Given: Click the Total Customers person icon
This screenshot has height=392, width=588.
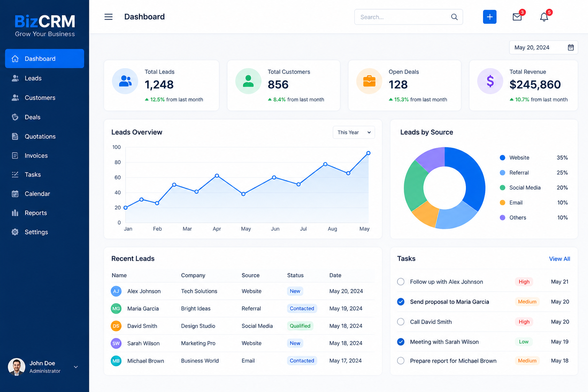Looking at the screenshot, I should 248,81.
